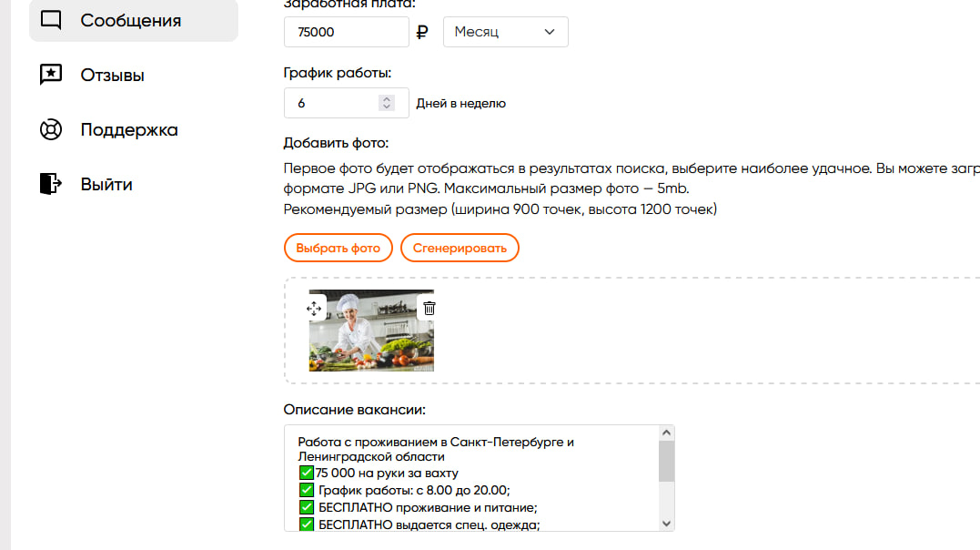Click the lifebuoy icon beside Поддержка
The height and width of the screenshot is (550, 980).
click(x=51, y=129)
